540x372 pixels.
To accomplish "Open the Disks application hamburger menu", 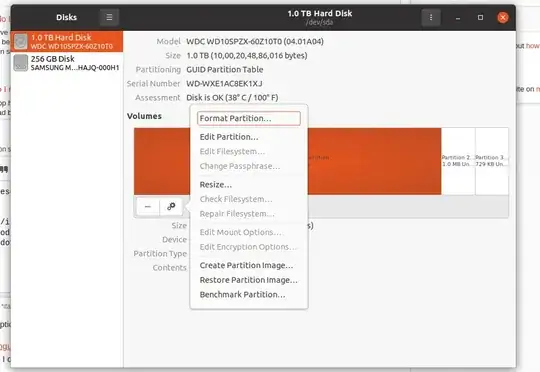I will (109, 17).
